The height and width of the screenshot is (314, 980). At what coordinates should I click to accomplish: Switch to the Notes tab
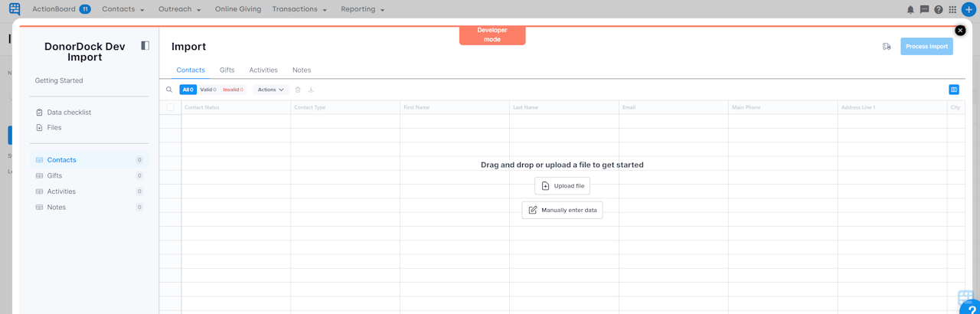coord(302,70)
